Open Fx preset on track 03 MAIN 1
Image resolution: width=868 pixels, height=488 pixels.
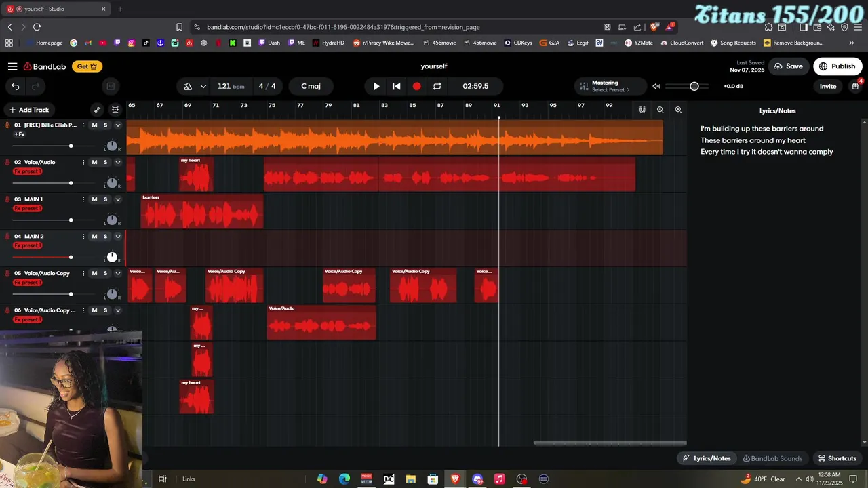[x=27, y=208]
